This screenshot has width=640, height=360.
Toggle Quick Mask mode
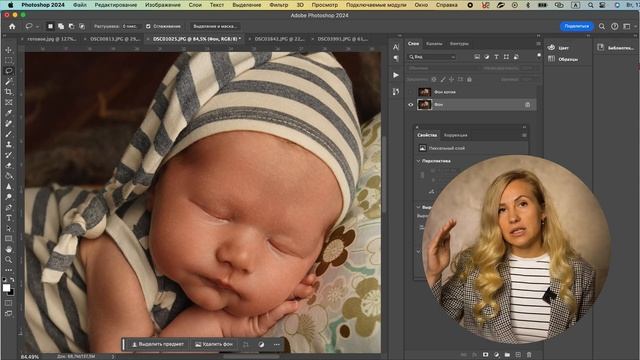pyautogui.click(x=9, y=303)
